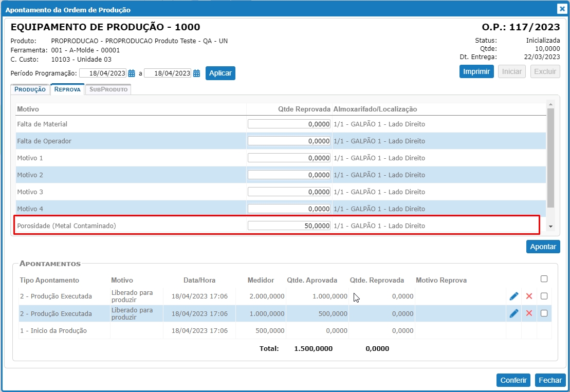The height and width of the screenshot is (392, 570).
Task: Click the 'Qtde Reprovada' column header
Action: tap(304, 109)
